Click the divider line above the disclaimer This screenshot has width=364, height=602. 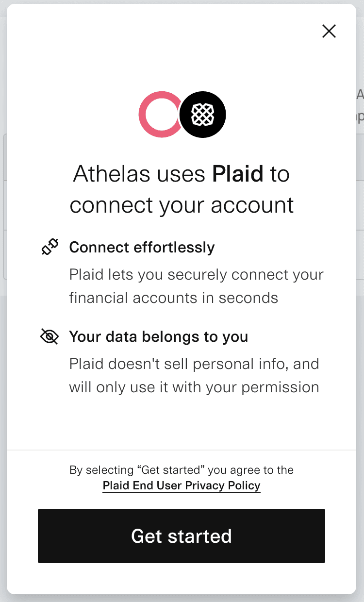click(x=182, y=450)
